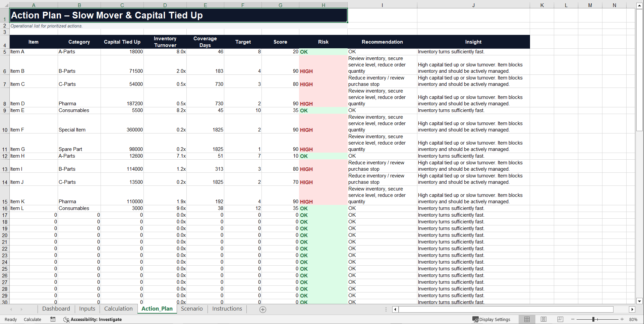Image resolution: width=644 pixels, height=324 pixels.
Task: Click previous sheet navigation arrow
Action: 11,310
